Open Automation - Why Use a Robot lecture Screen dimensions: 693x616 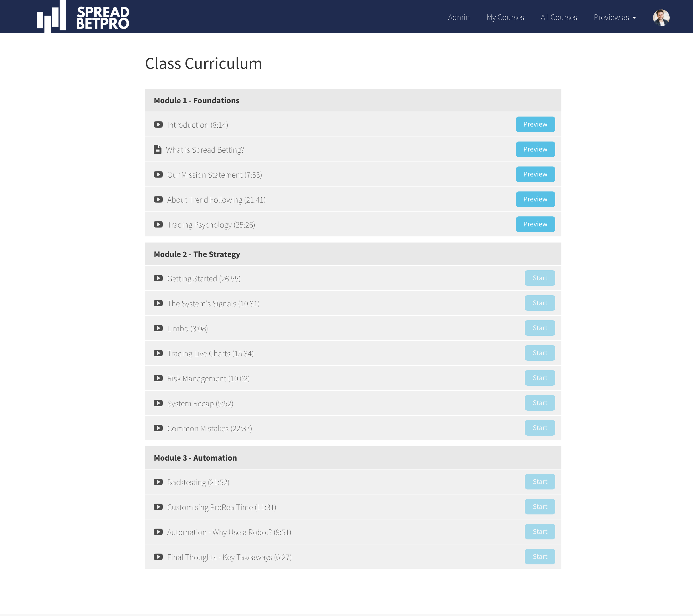tap(229, 532)
